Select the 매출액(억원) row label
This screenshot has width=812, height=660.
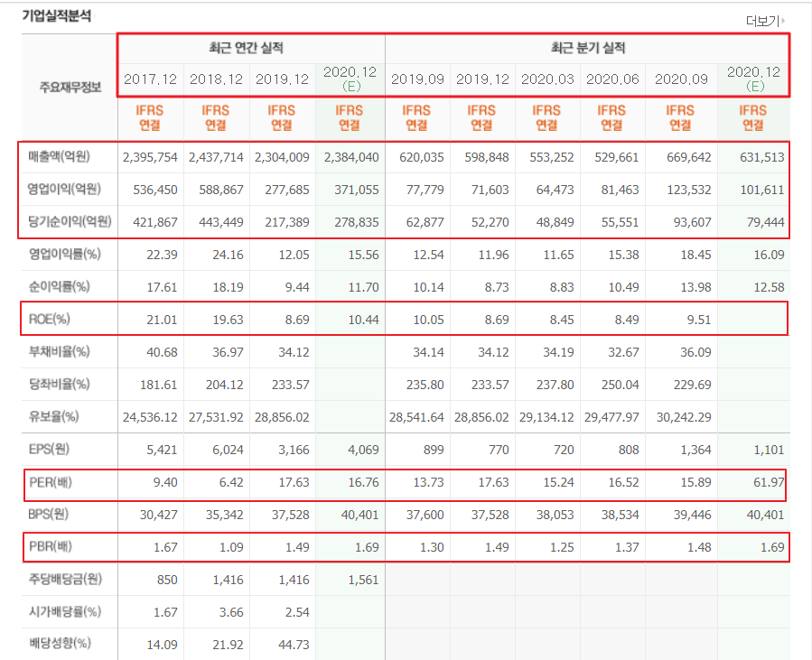pyautogui.click(x=60, y=156)
